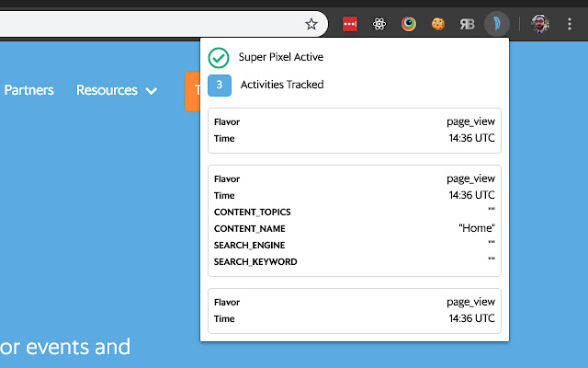Screen dimensions: 588x368
Task: Toggle the Super Pixel extension popup icon
Action: tap(497, 24)
